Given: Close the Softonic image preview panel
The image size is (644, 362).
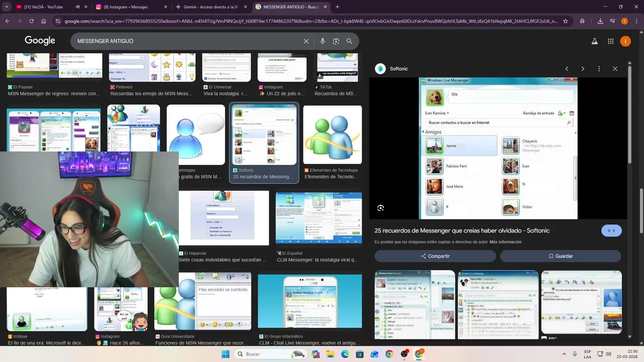Looking at the screenshot, I should [615, 69].
